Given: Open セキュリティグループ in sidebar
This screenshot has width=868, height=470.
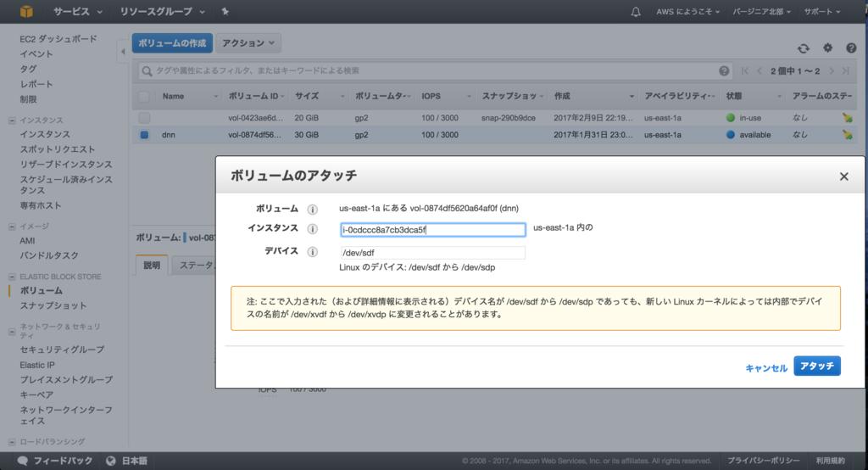Looking at the screenshot, I should pos(62,350).
